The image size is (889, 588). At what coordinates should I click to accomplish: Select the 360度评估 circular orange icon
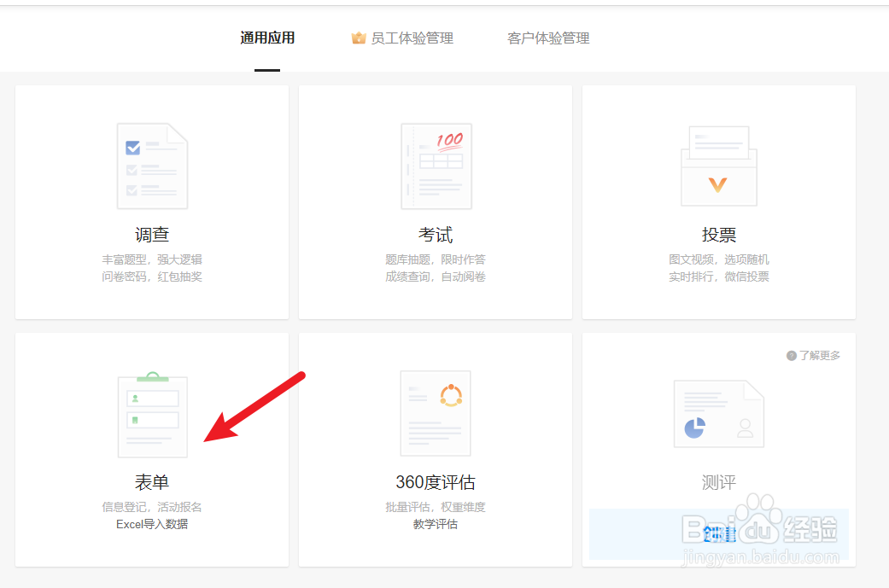pos(436,412)
